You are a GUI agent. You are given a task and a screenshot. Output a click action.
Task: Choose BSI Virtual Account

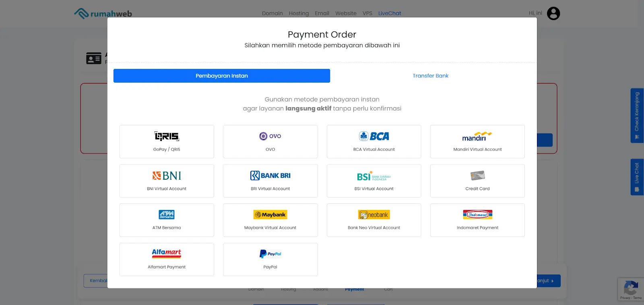tap(374, 181)
